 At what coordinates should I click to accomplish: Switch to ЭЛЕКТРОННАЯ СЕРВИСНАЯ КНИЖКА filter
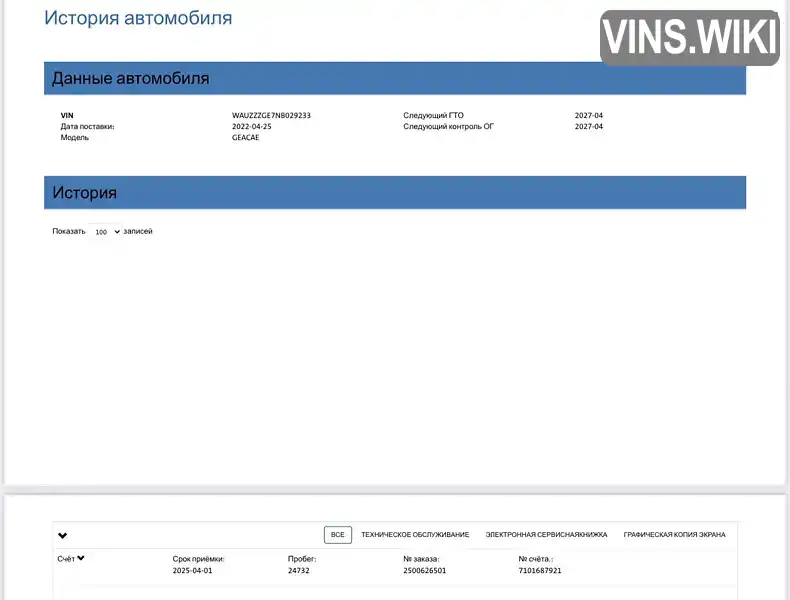pos(546,535)
